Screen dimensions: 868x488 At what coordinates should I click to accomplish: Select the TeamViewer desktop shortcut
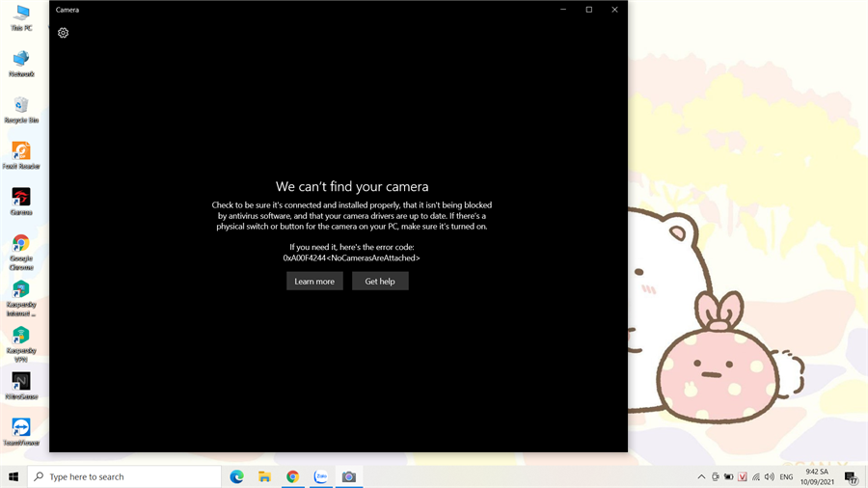pyautogui.click(x=21, y=429)
